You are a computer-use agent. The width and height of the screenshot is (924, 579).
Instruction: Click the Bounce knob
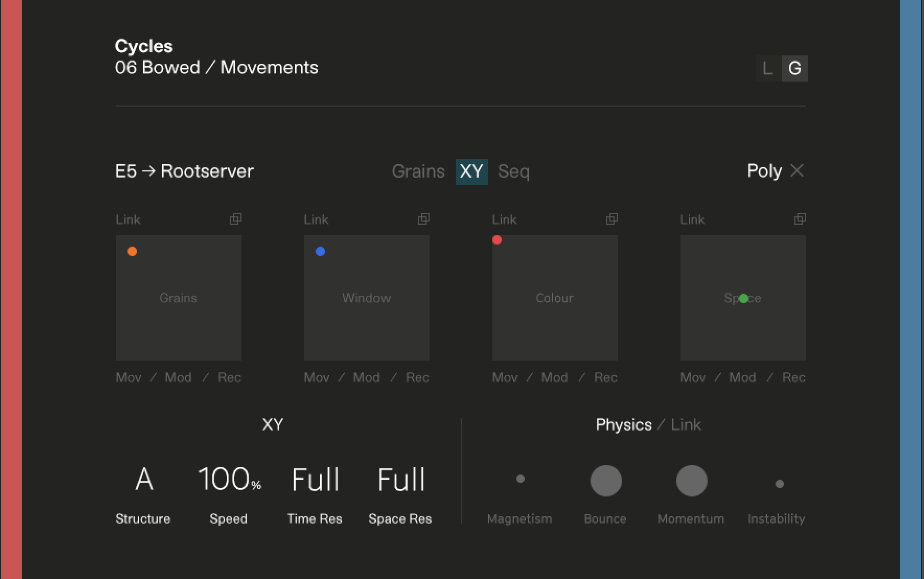tap(606, 481)
